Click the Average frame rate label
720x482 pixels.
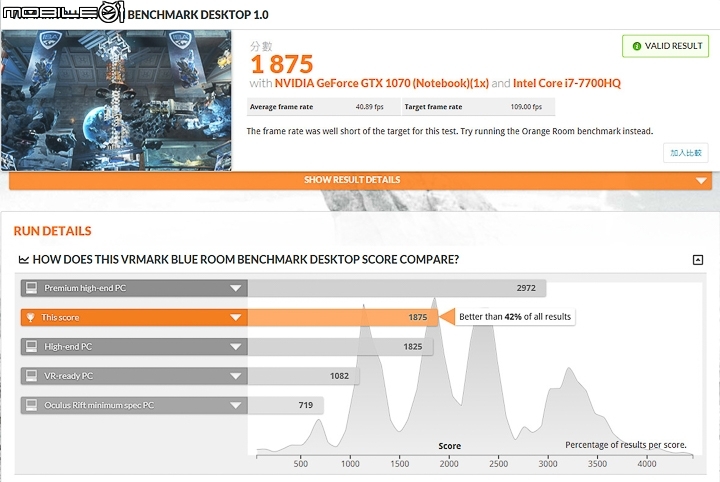(281, 107)
